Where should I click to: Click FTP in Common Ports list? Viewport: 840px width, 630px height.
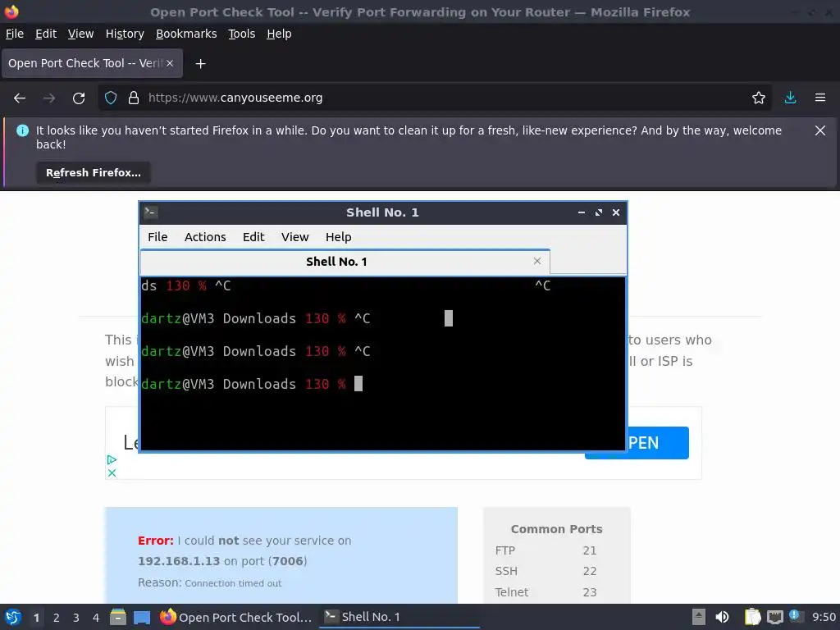coord(504,550)
